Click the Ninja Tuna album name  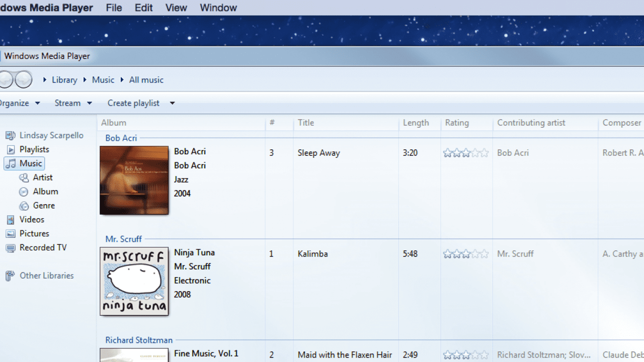click(194, 252)
